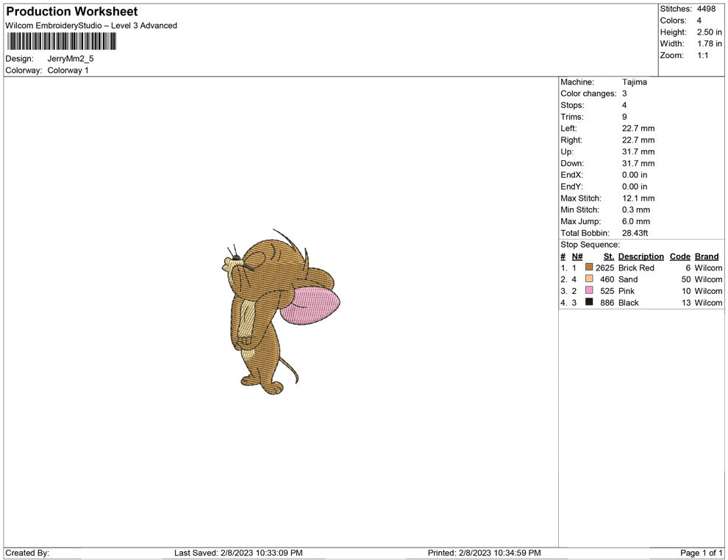The height and width of the screenshot is (560, 728).
Task: Click the 'Sand' description text
Action: (628, 279)
